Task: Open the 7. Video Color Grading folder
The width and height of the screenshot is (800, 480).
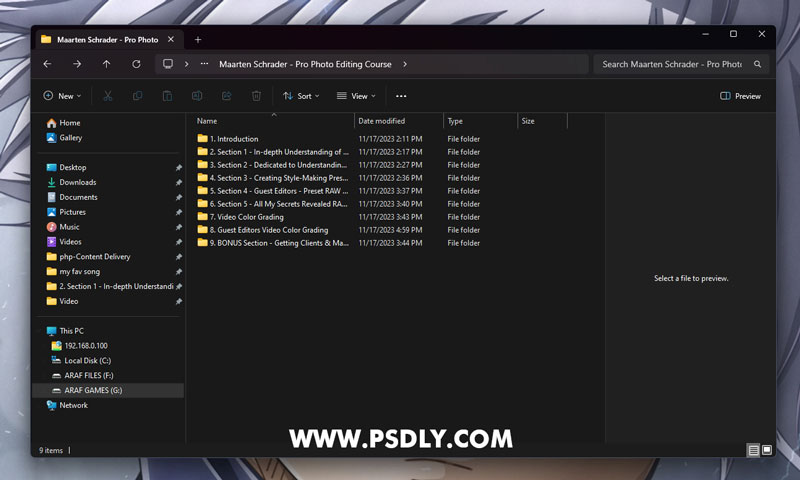Action: tap(246, 217)
